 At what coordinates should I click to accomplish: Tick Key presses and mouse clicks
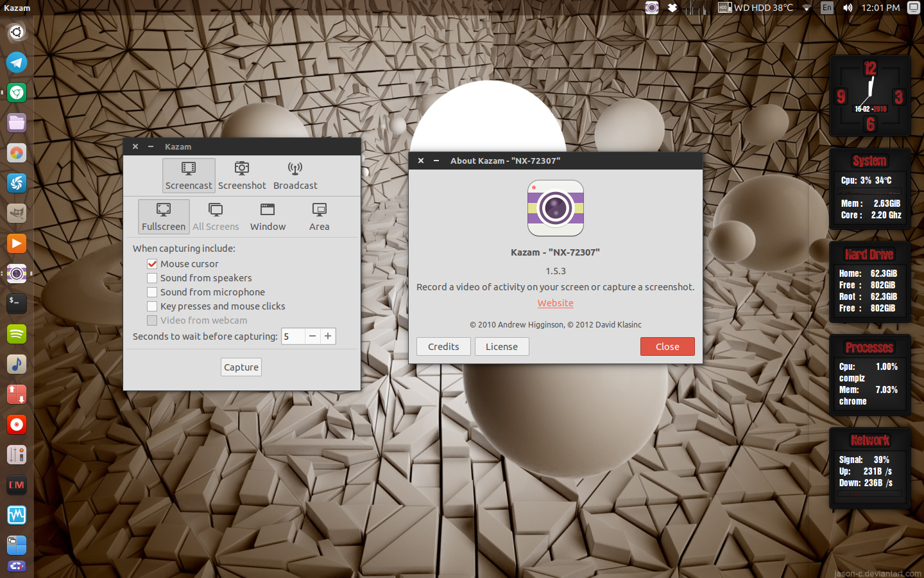tap(152, 306)
